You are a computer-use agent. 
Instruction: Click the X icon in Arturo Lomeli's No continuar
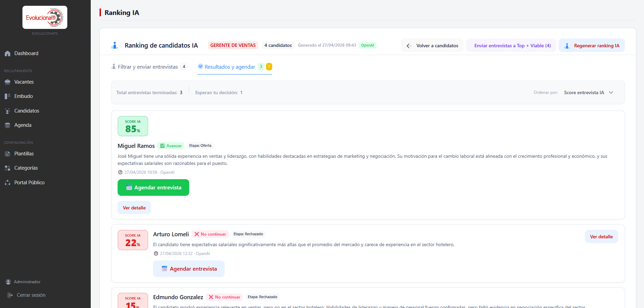(197, 234)
